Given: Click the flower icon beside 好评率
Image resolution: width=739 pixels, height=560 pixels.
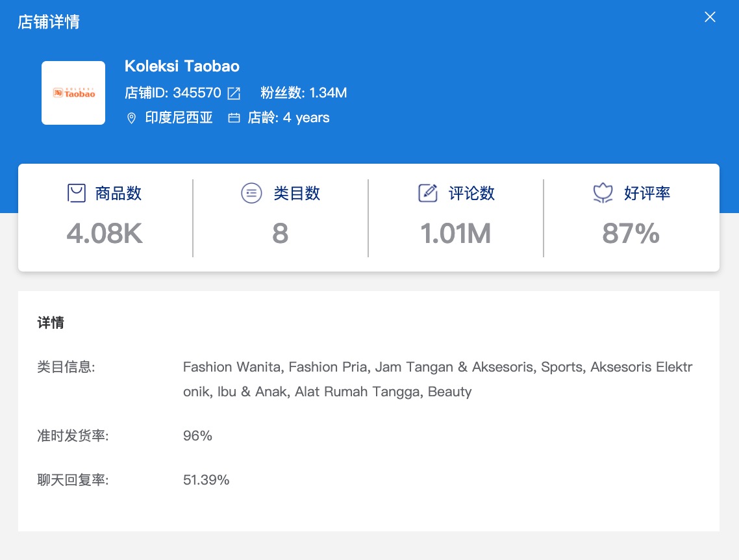Looking at the screenshot, I should [x=603, y=193].
